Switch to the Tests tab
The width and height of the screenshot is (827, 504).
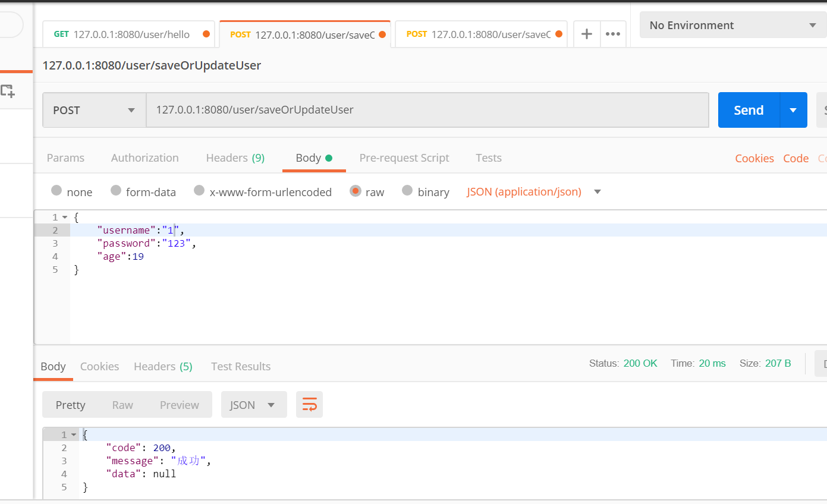tap(488, 157)
